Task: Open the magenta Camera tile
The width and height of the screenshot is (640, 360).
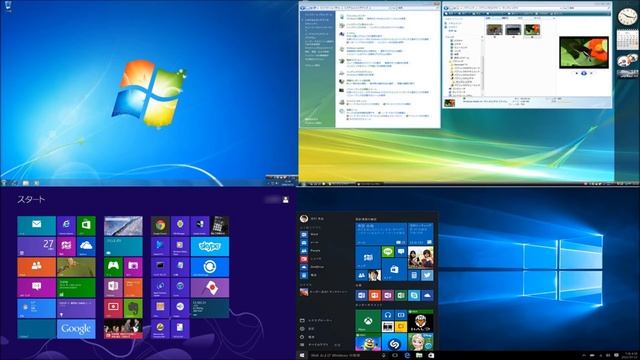Action: click(x=133, y=267)
